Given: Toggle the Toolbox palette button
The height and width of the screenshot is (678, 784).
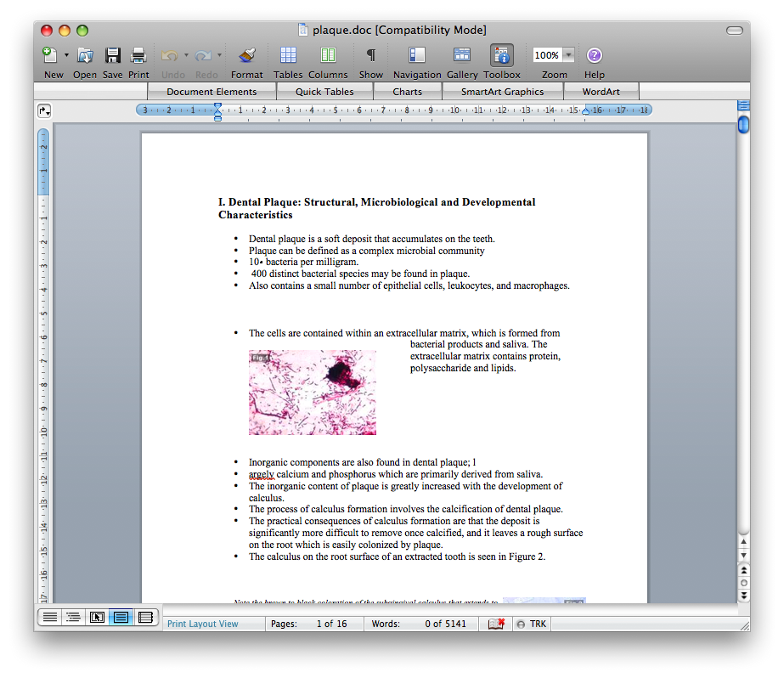Looking at the screenshot, I should pyautogui.click(x=501, y=56).
